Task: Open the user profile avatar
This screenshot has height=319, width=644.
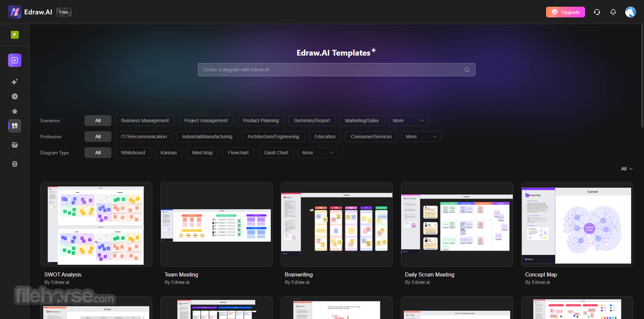Action: 631,12
